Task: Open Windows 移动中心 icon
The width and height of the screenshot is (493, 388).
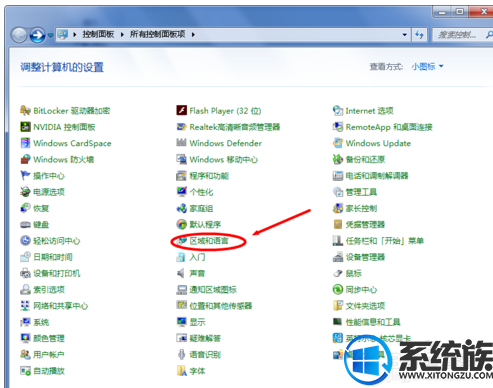Action: 181,159
